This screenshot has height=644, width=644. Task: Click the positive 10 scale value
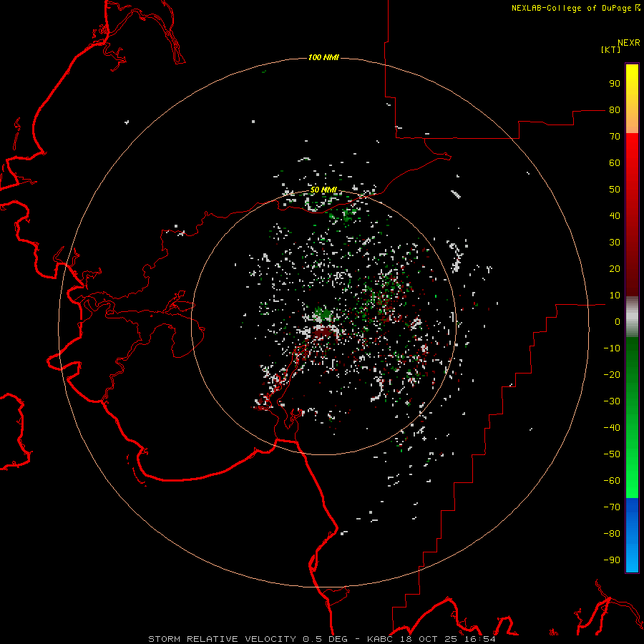pos(615,296)
